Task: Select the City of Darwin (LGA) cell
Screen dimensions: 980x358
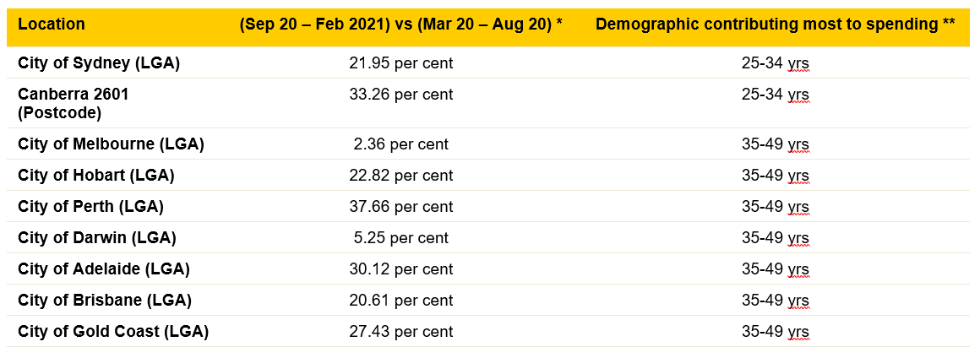Action: click(x=96, y=238)
